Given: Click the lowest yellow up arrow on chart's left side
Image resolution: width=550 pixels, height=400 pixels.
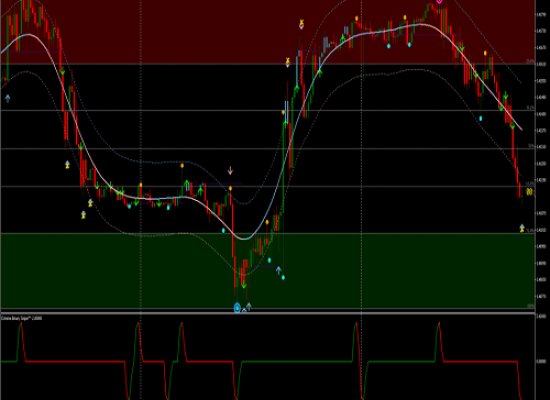Looking at the screenshot, I should [x=83, y=215].
